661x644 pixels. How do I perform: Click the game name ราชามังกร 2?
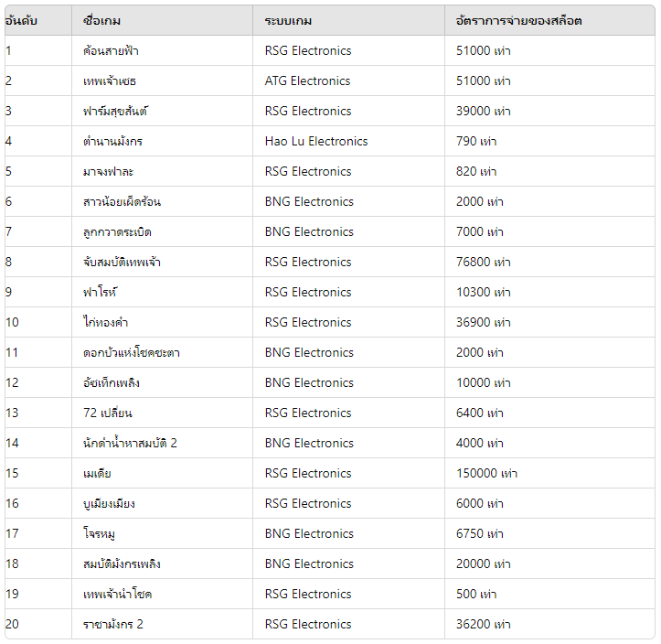(113, 624)
